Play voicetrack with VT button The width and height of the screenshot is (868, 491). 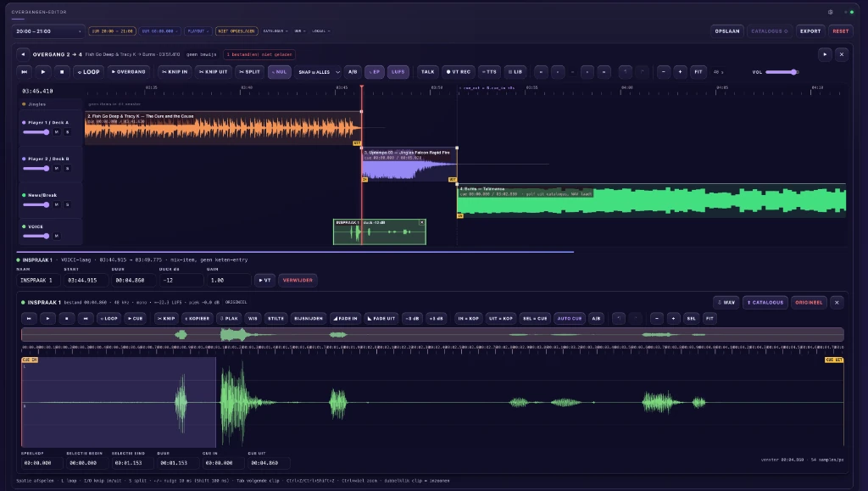(x=264, y=281)
